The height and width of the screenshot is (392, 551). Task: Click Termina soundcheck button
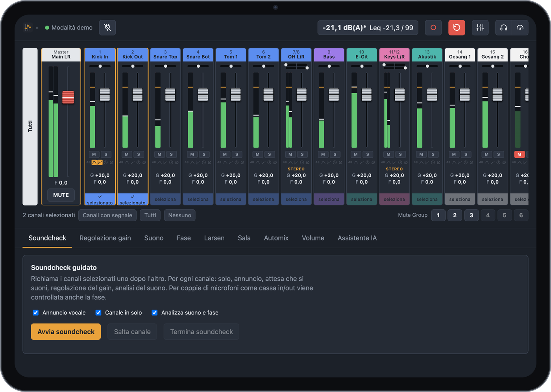click(202, 332)
